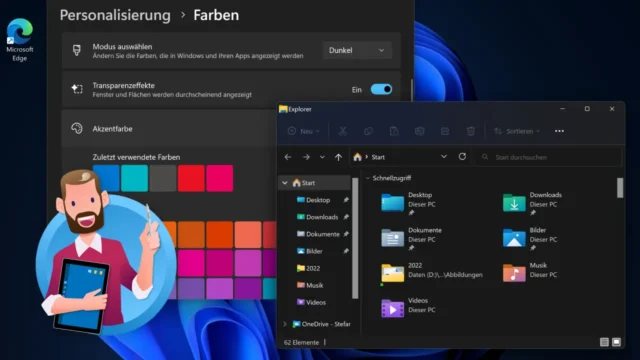Click Share icon in Explorer toolbar

[x=445, y=131]
